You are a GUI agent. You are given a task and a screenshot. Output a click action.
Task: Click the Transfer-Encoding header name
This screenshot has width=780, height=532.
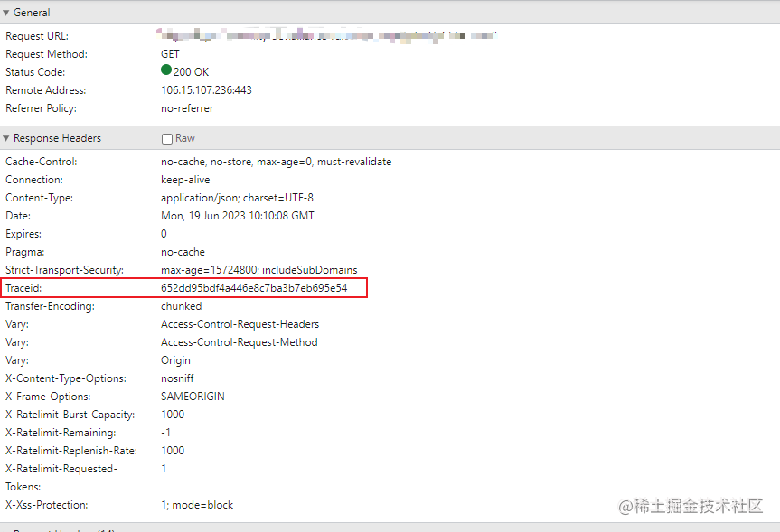(51, 306)
